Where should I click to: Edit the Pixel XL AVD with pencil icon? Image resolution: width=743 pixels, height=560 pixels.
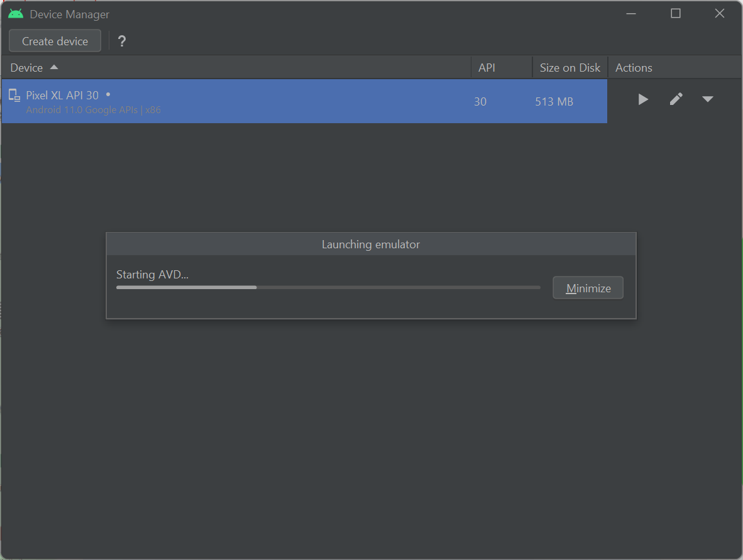click(x=676, y=99)
